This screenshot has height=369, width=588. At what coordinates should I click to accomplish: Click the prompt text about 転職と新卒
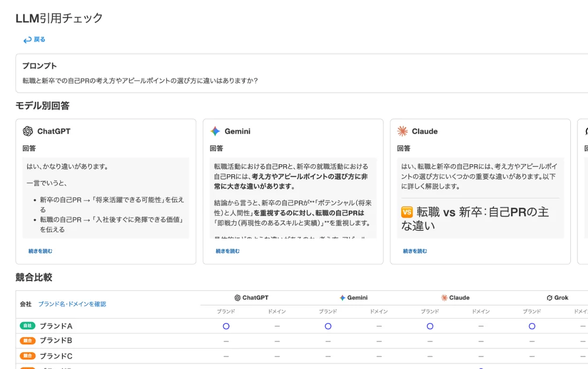(140, 81)
